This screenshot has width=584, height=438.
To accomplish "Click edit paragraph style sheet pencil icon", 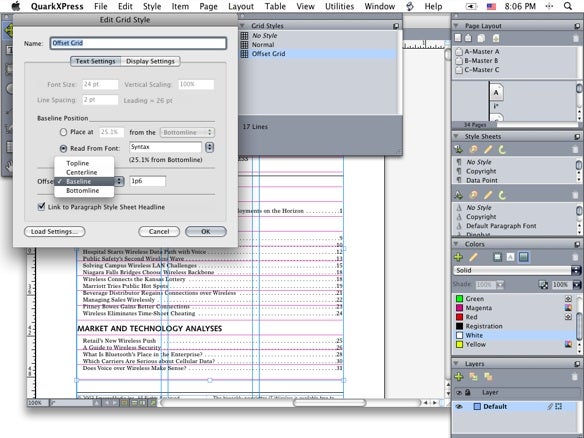I will [488, 149].
